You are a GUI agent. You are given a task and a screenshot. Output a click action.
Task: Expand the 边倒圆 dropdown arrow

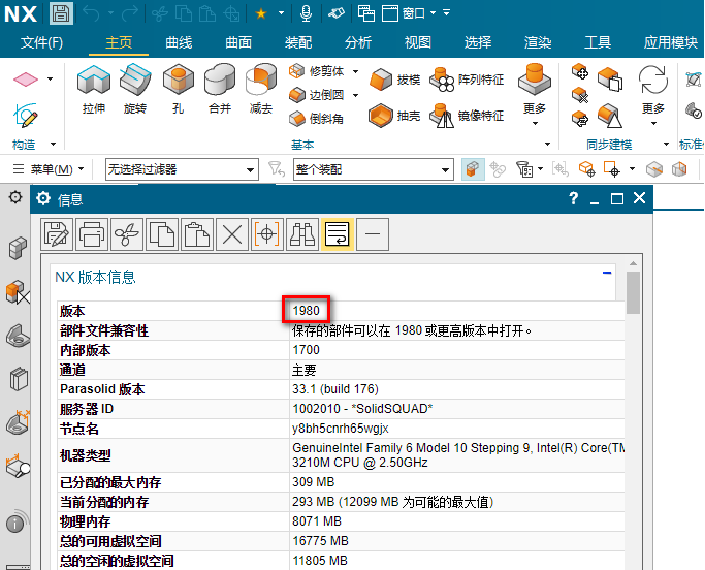click(355, 95)
